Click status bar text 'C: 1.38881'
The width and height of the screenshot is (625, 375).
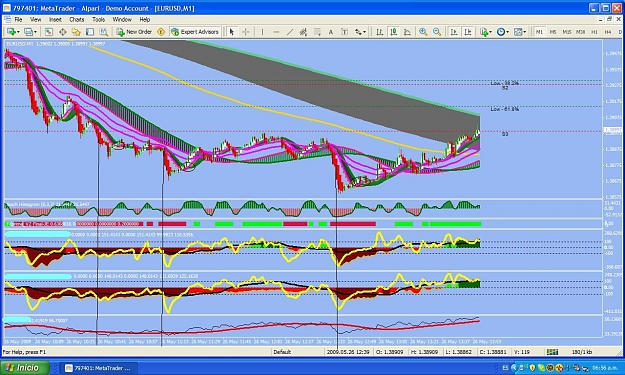coord(493,352)
